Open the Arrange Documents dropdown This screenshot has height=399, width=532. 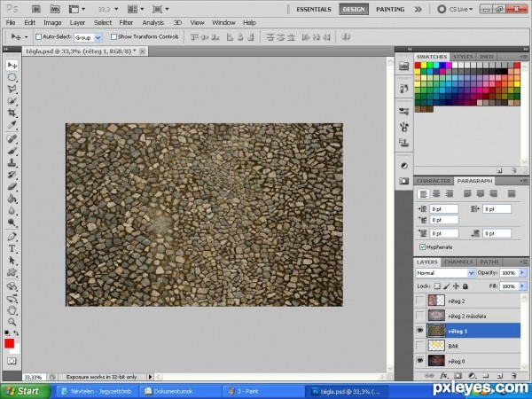click(x=136, y=9)
